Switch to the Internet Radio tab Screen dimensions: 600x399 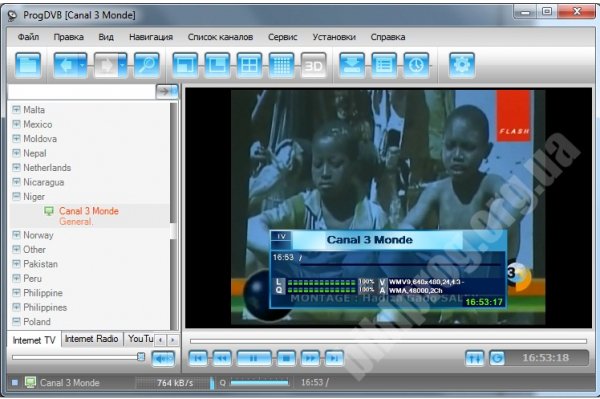pos(92,339)
